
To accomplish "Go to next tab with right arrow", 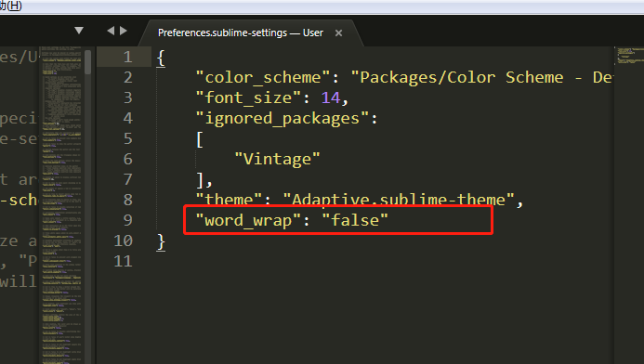I will (124, 31).
